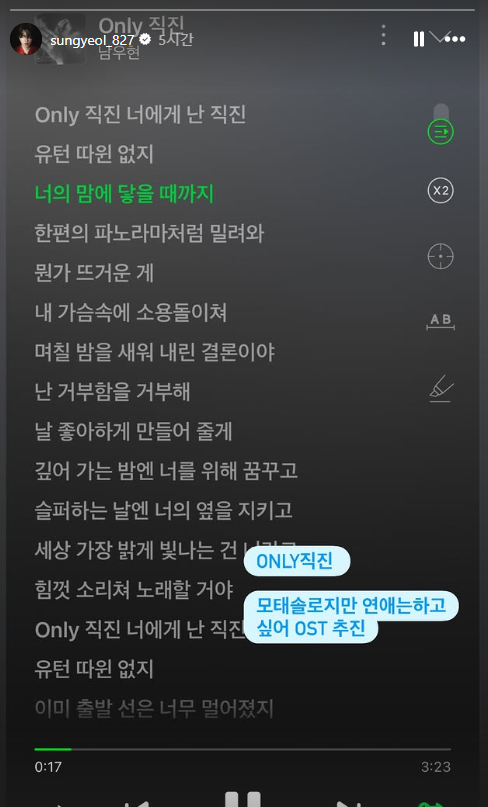This screenshot has width=488, height=807.
Task: Toggle the X2 lyrics size button
Action: pyautogui.click(x=441, y=191)
